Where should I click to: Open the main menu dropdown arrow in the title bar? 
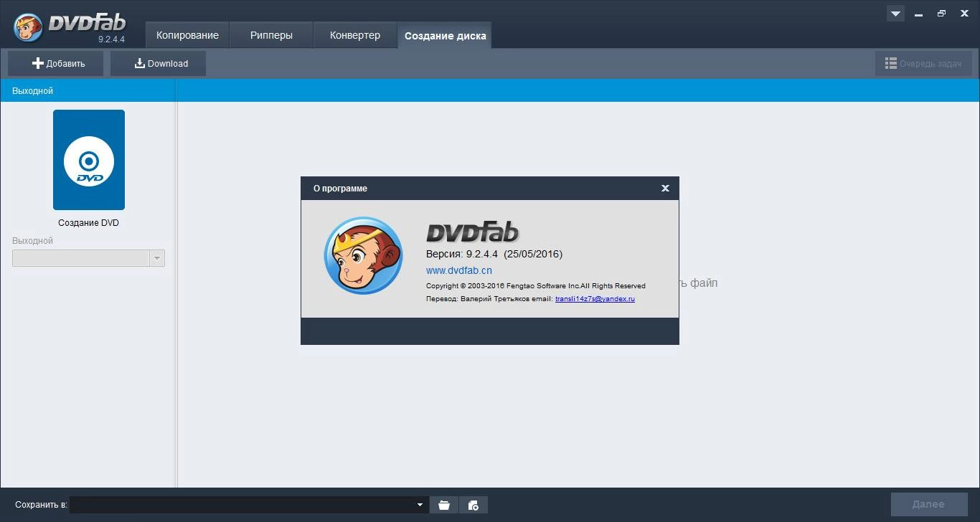[895, 14]
